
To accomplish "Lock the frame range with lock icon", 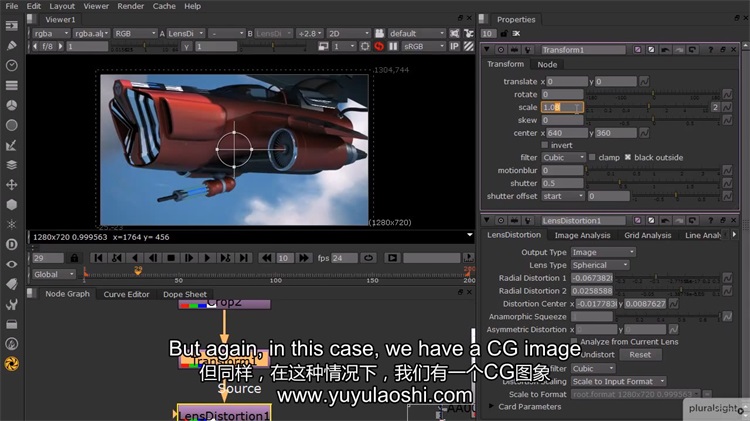I will click(74, 258).
